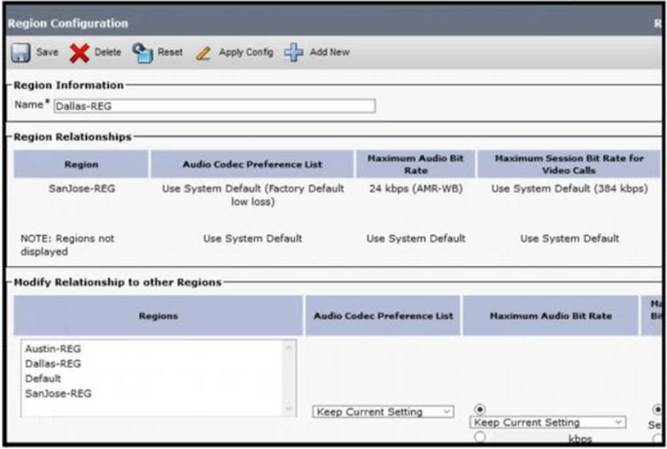
Task: Open the Maximum Audio Bit Rate dropdown
Action: pos(549,422)
